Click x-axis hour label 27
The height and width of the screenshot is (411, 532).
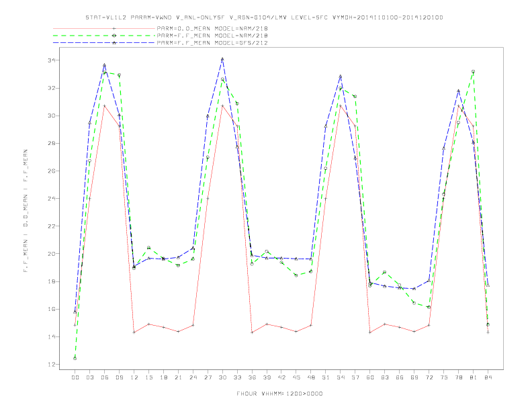click(x=208, y=377)
